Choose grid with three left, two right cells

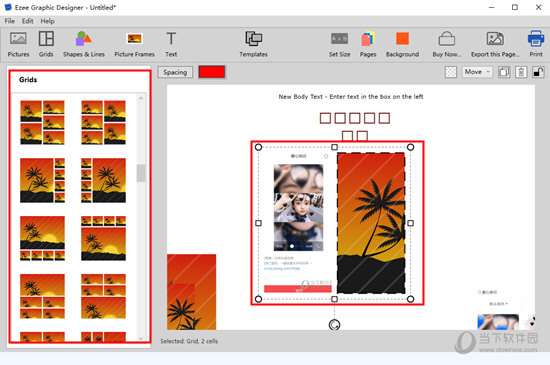(x=103, y=122)
